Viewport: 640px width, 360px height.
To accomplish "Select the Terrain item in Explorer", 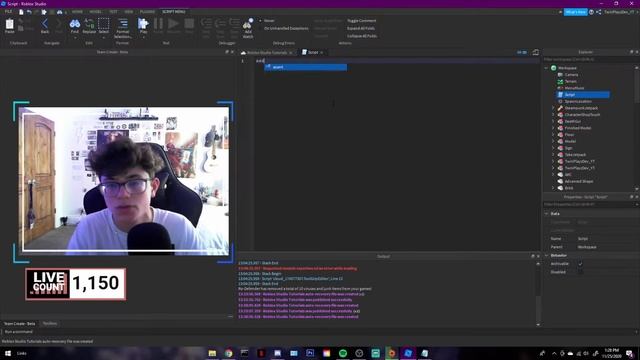I will pos(571,81).
